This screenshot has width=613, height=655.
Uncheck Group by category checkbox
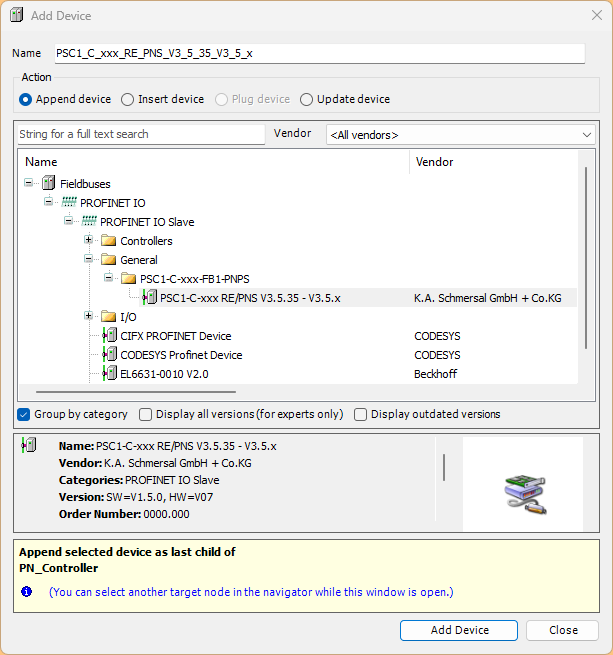click(x=24, y=414)
